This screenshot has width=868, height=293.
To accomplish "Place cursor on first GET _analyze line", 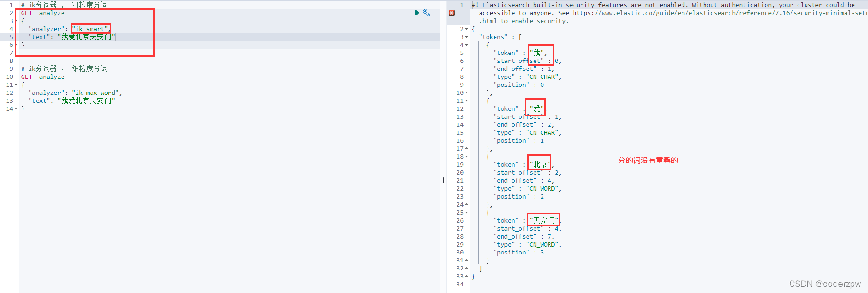I will coord(43,13).
